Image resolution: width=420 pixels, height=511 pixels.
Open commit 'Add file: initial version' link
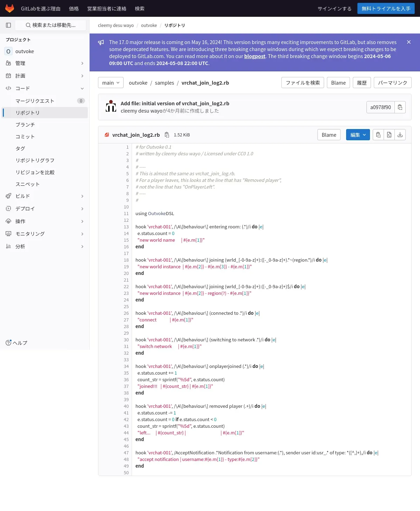(x=175, y=104)
